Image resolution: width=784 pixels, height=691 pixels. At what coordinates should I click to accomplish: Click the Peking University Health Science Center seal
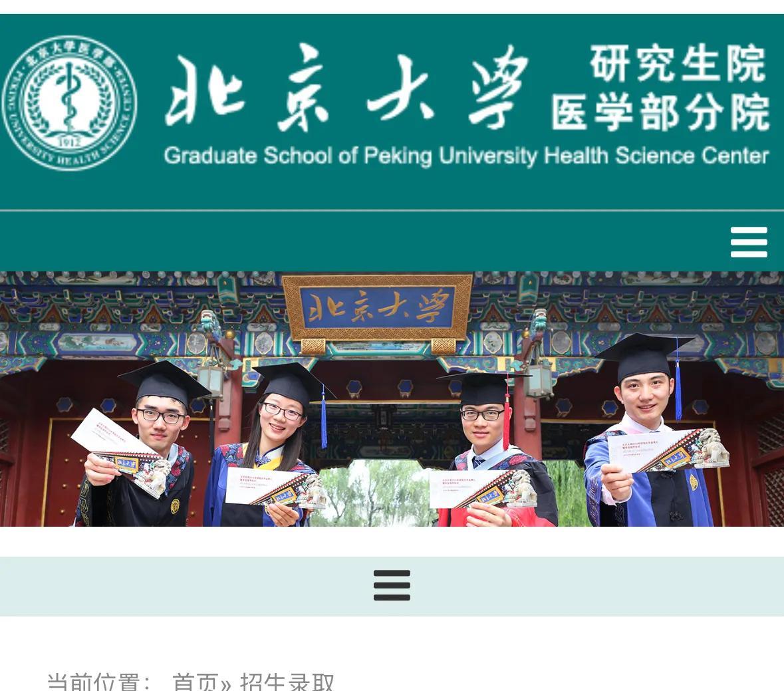click(x=70, y=103)
